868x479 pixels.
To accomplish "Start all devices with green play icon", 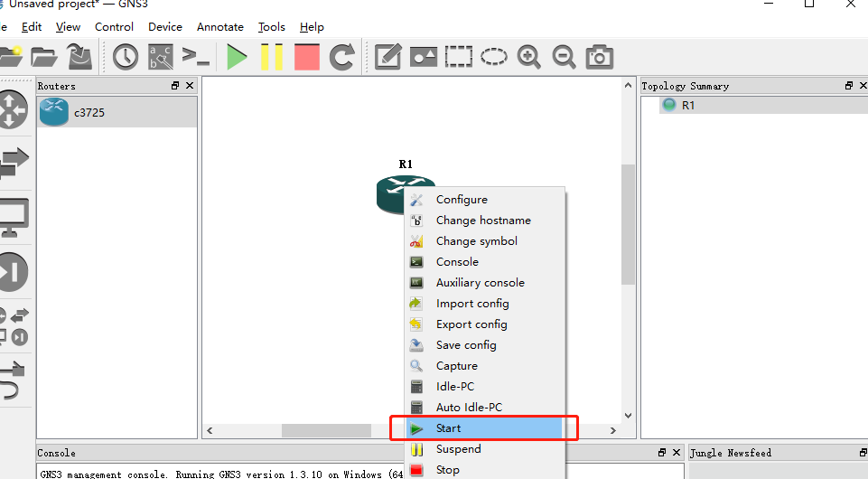I will tap(237, 57).
